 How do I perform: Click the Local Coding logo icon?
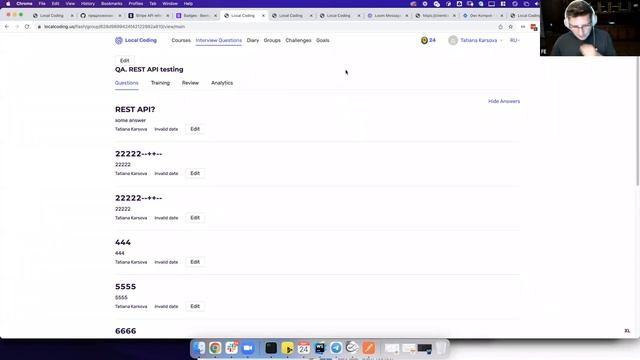pyautogui.click(x=118, y=40)
